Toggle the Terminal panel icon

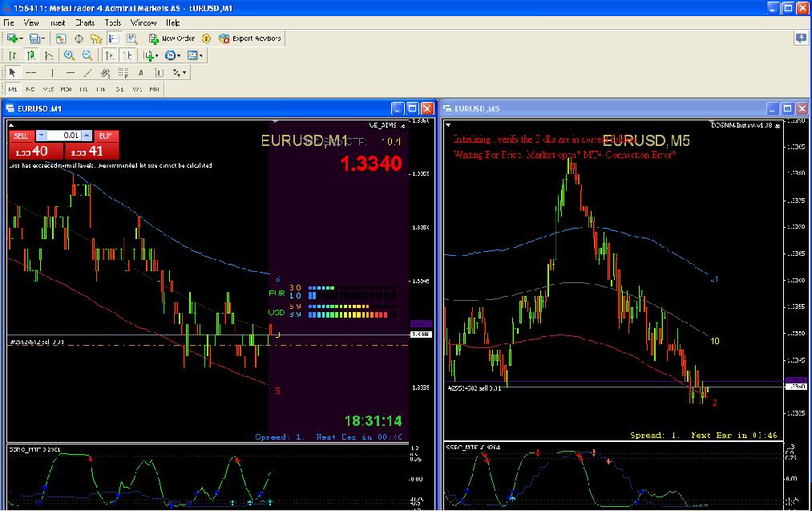pos(114,39)
